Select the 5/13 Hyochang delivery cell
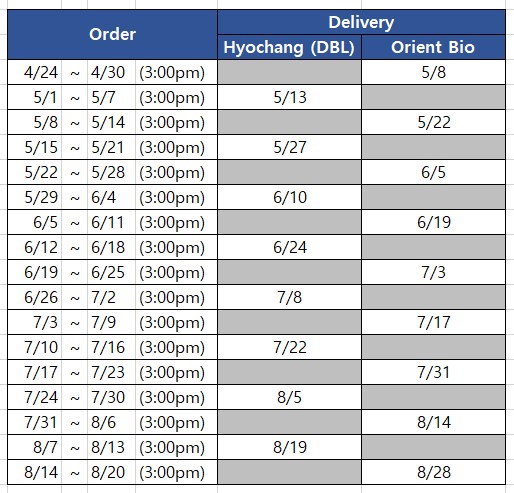Screen dimensions: 514x493 (289, 97)
